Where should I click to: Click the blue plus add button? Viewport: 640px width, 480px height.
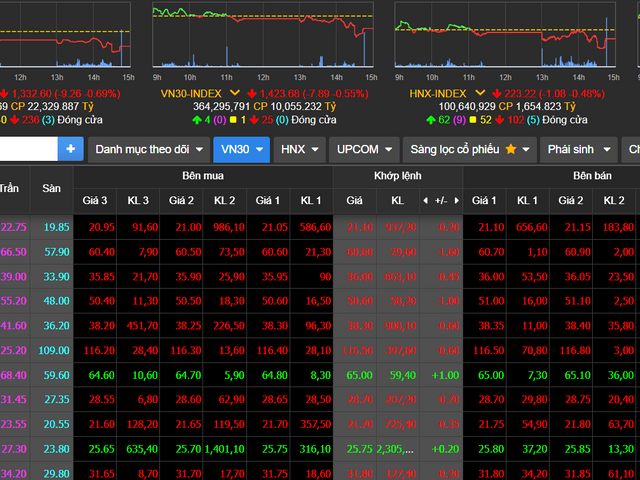(70, 150)
